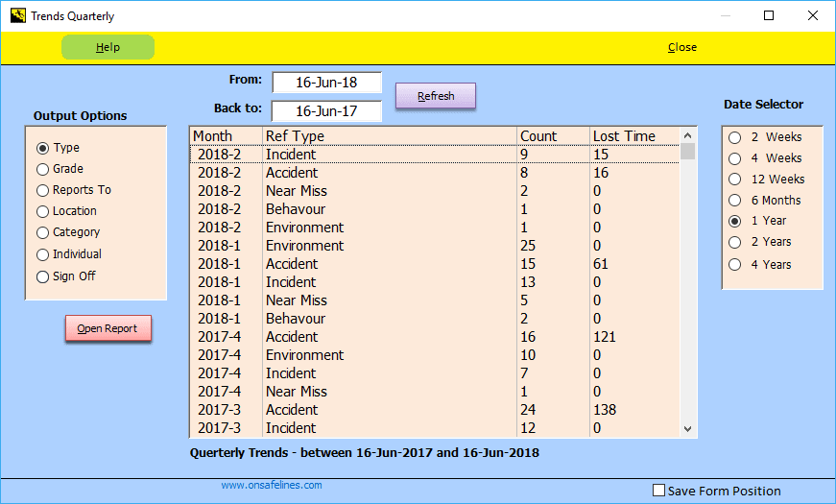Select the 2018-1 Incident row
Viewport: 836px width, 504px height.
pos(435,282)
